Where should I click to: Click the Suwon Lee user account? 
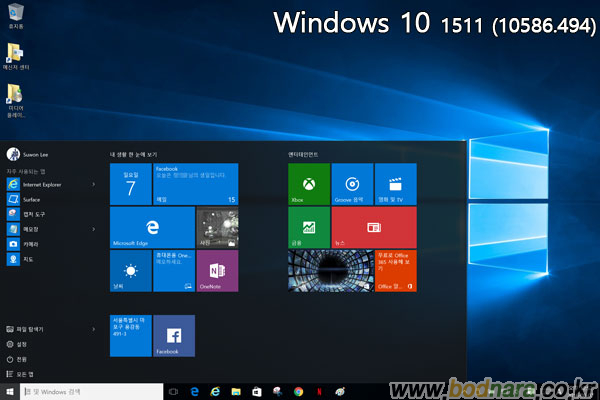click(34, 154)
